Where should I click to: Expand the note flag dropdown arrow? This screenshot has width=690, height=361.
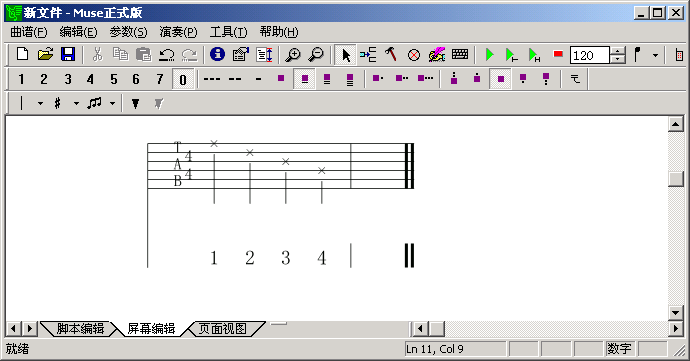click(655, 55)
